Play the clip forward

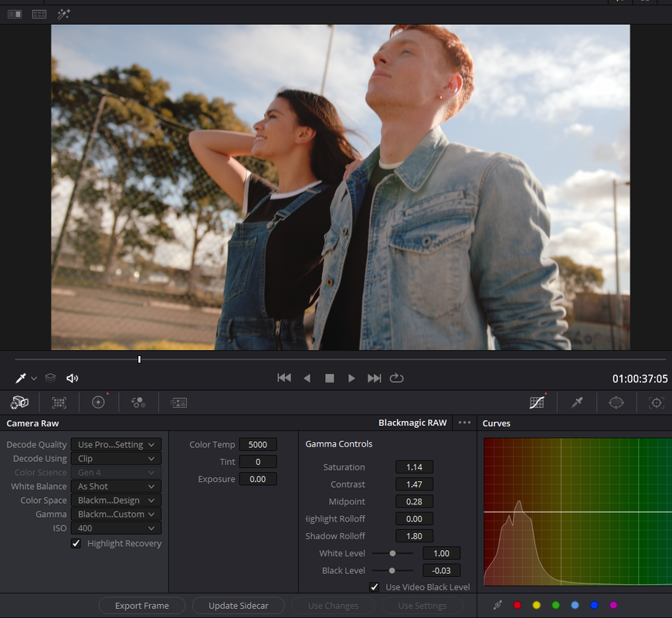pyautogui.click(x=351, y=378)
